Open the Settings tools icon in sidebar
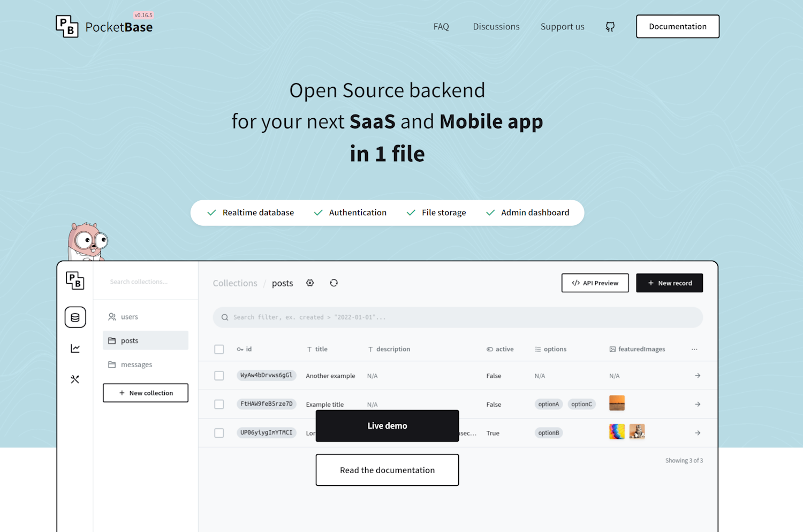803x532 pixels. click(x=75, y=379)
